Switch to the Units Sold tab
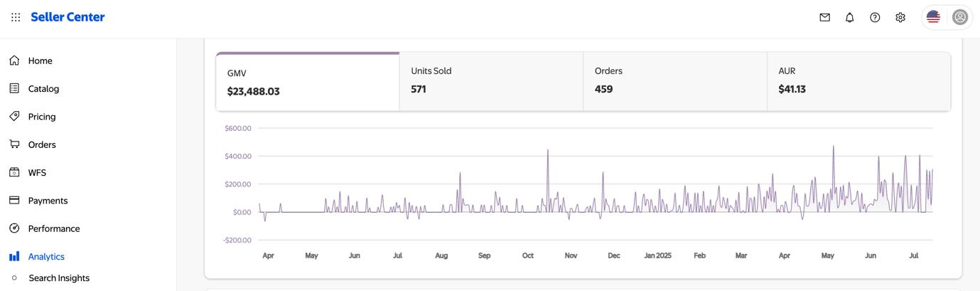This screenshot has height=291, width=980. (491, 81)
